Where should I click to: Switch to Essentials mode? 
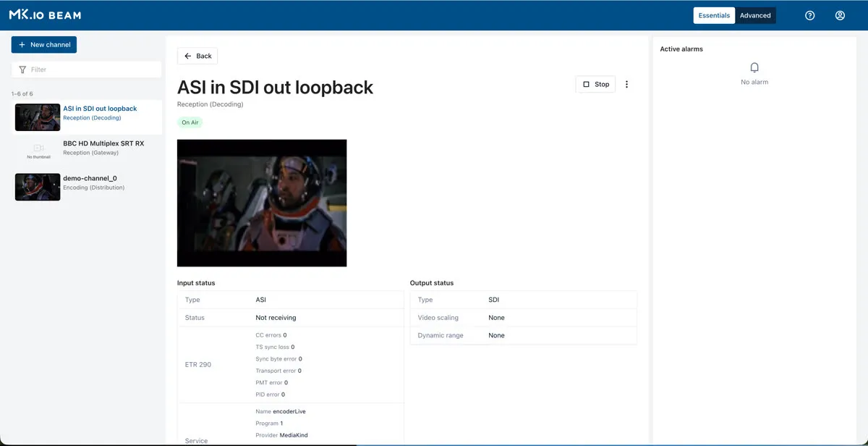(714, 15)
